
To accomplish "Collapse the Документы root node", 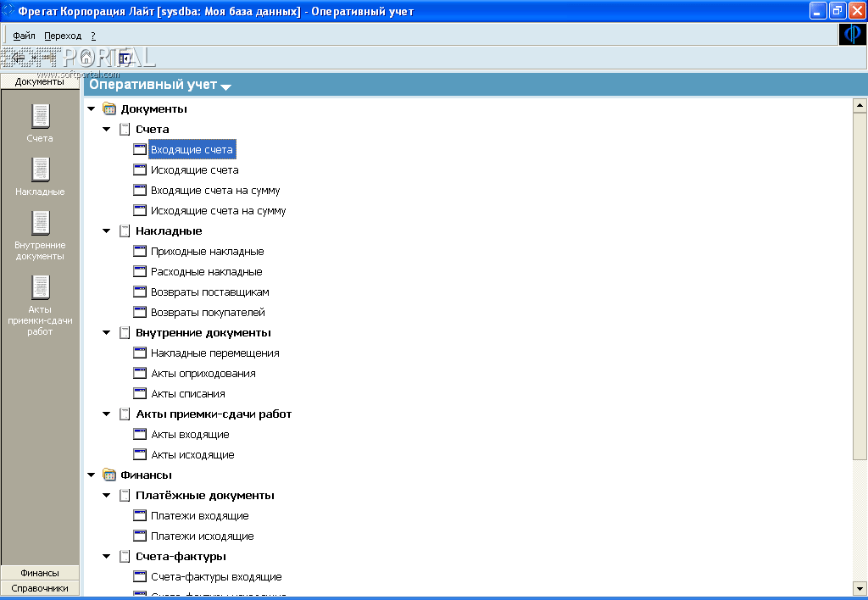I will pos(92,109).
